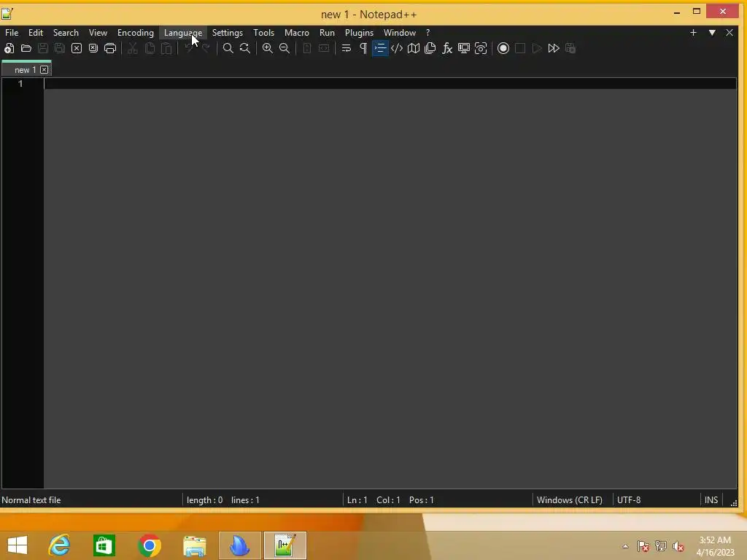The height and width of the screenshot is (560, 747).
Task: Open the Language menu
Action: point(183,32)
